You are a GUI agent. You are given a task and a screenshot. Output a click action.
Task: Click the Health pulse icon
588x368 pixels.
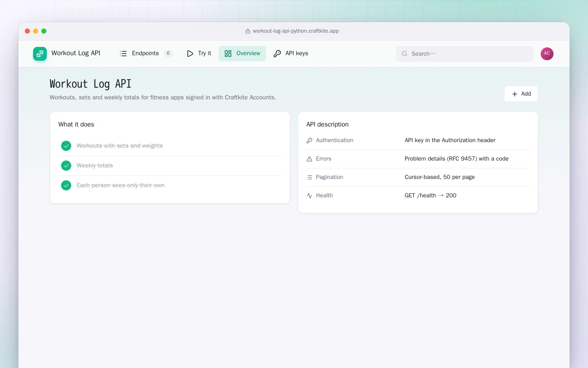click(309, 195)
